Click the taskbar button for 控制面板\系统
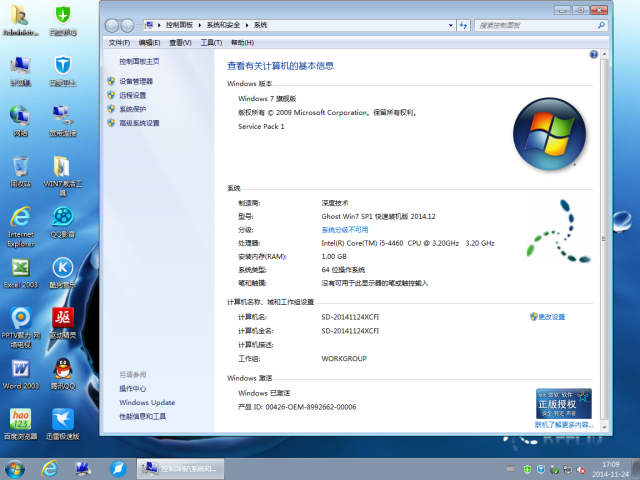The height and width of the screenshot is (480, 640). point(180,469)
